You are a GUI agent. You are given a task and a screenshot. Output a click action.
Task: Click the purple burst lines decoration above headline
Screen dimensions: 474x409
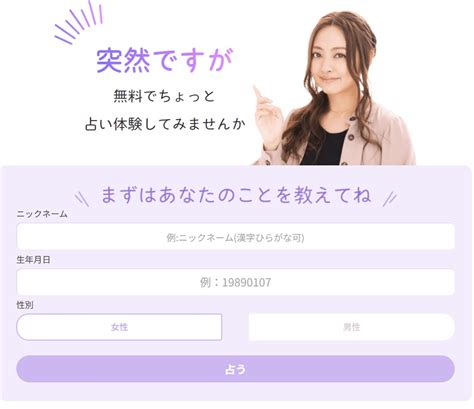click(79, 22)
